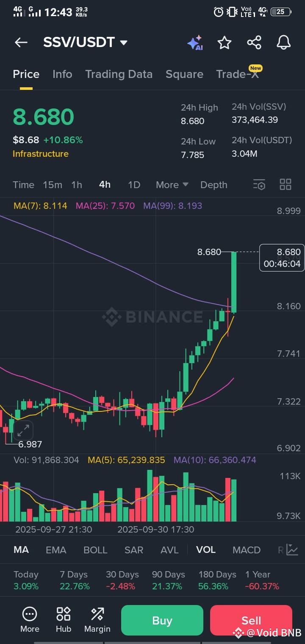Tap the 12:43 clock in status bar
305x644 pixels.
(x=58, y=12)
